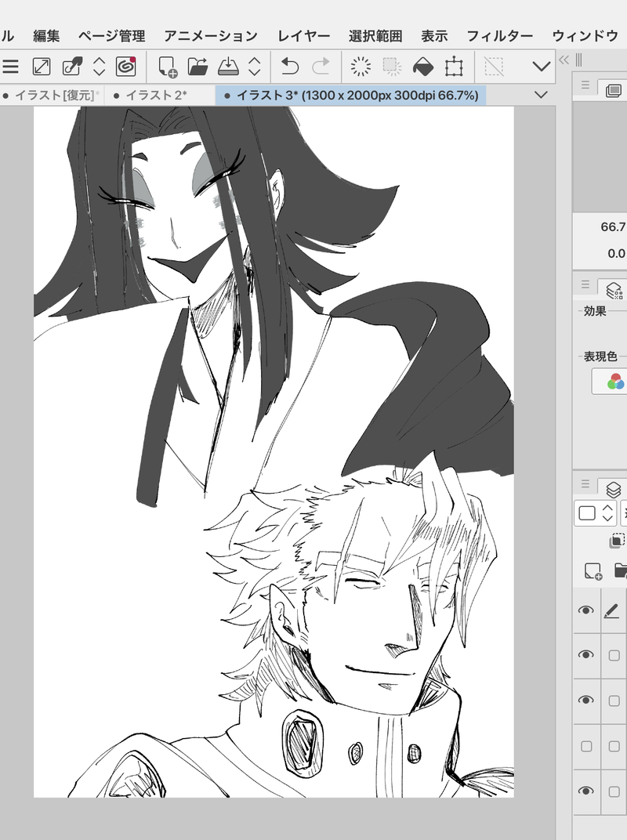Create a new layer folder
Viewport: 627px width, 840px height.
620,571
